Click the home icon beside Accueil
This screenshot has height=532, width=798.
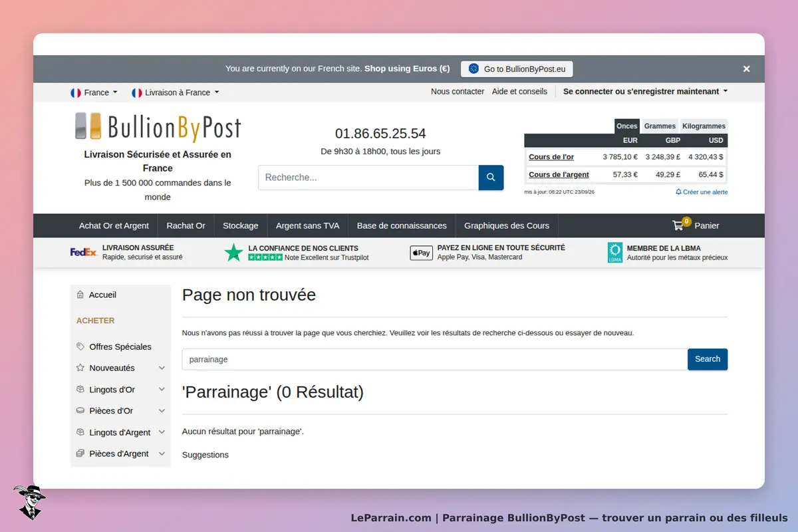tap(80, 295)
